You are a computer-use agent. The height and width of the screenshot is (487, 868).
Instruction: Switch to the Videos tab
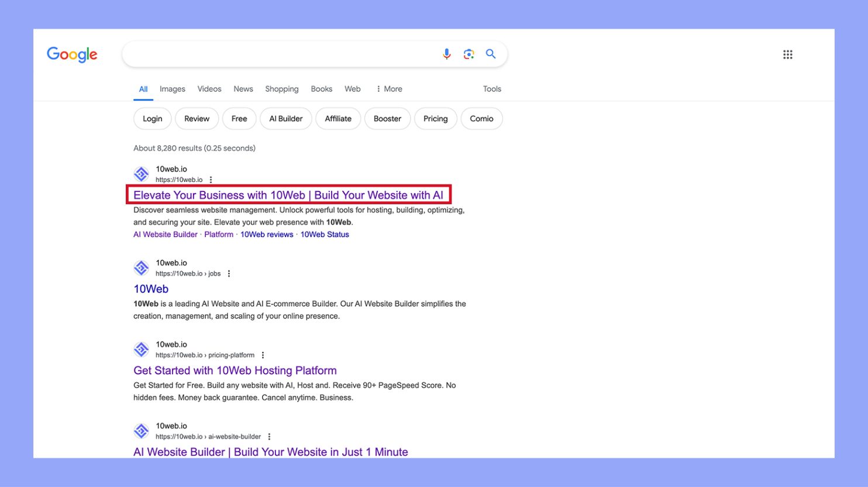pos(209,88)
